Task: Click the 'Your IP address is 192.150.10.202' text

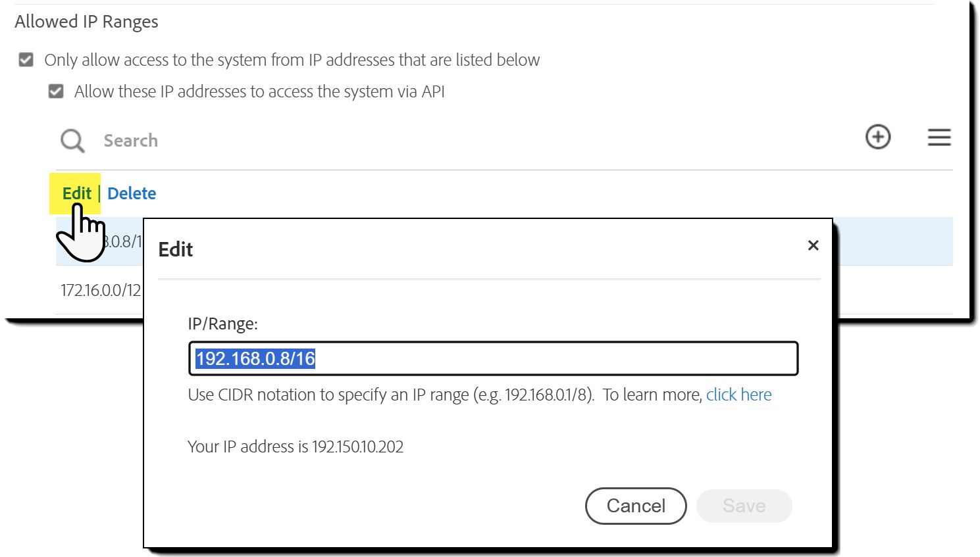Action: pos(296,447)
